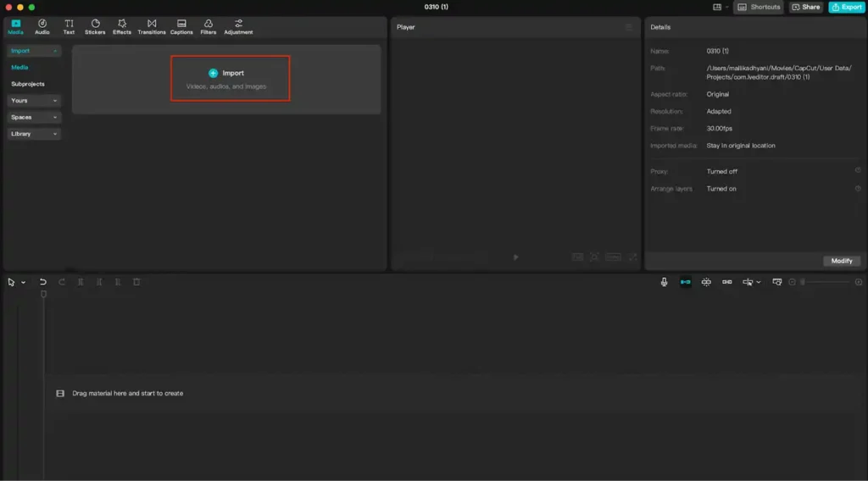
Task: Switch to the Captions tab
Action: [x=181, y=26]
